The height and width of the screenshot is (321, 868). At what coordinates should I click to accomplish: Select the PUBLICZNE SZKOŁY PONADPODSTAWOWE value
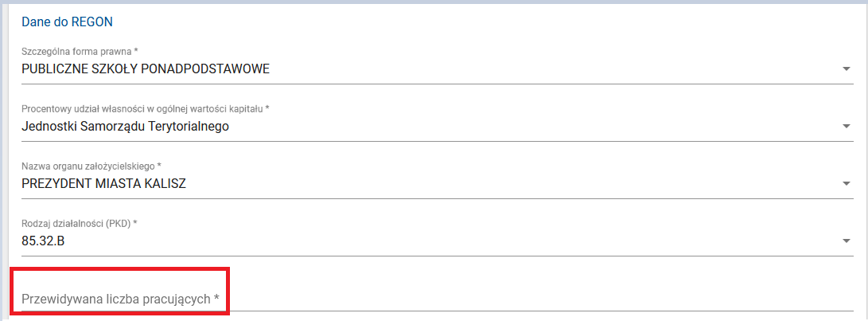146,69
